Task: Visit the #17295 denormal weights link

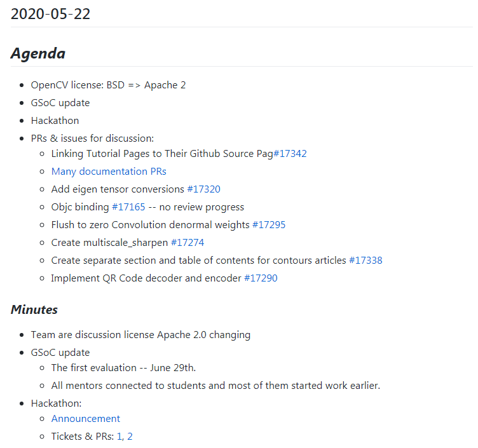Action: pos(269,224)
